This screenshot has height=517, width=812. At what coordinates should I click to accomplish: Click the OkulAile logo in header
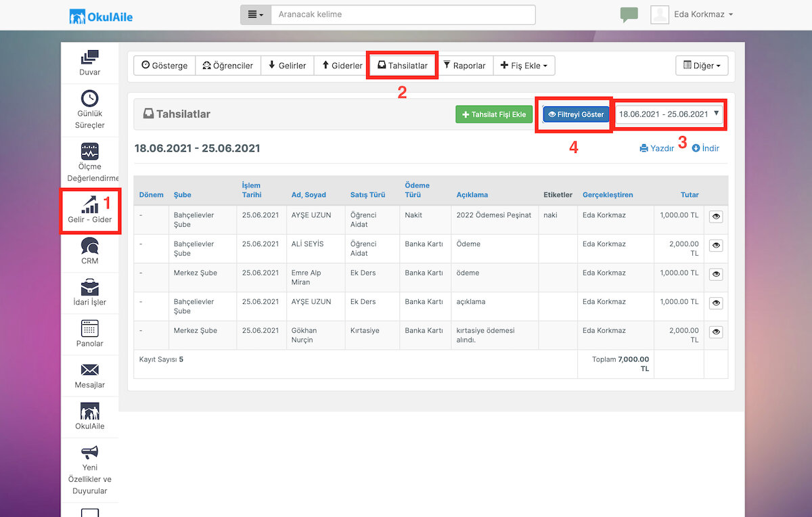tap(101, 16)
